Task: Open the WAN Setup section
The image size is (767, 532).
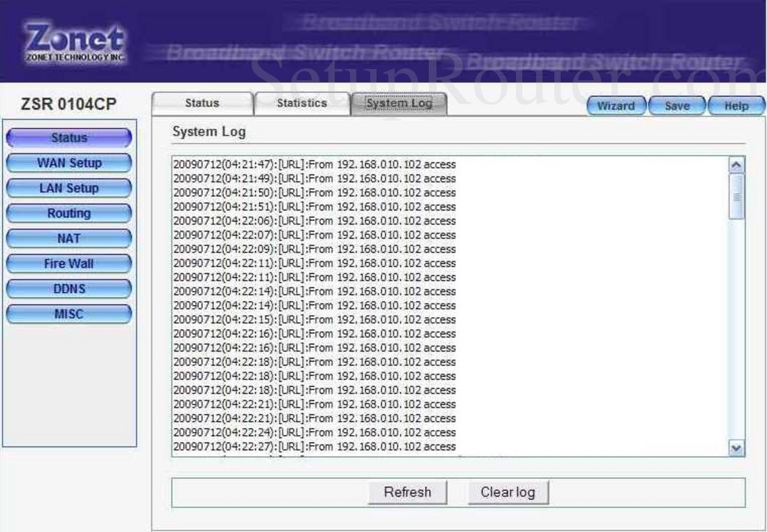Action: tap(68, 162)
